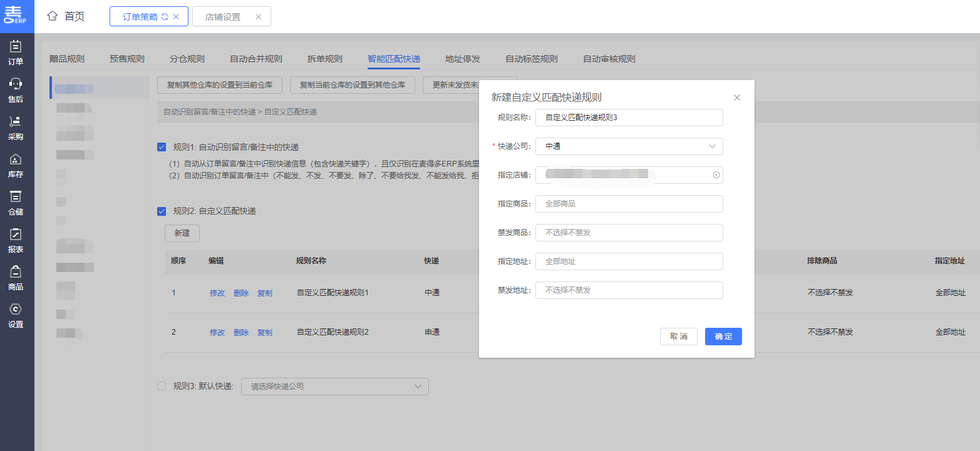
Task: Click the 指定地址 column header in table
Action: (x=950, y=261)
